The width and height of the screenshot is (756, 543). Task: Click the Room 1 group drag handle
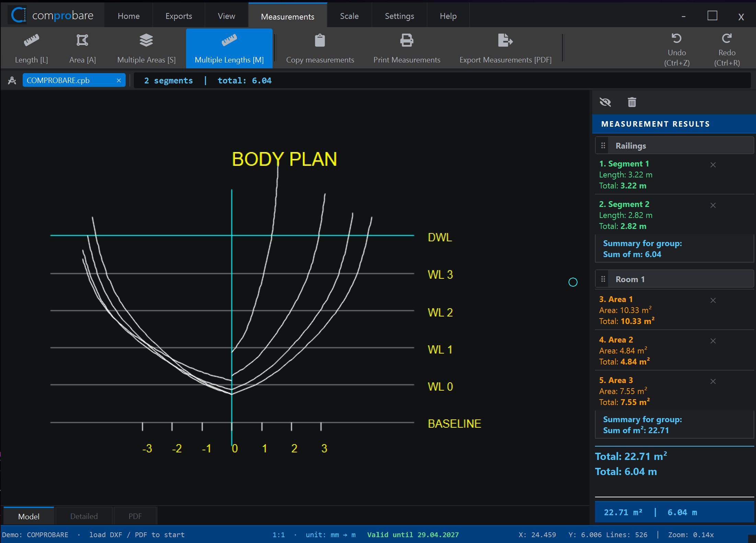tap(603, 279)
